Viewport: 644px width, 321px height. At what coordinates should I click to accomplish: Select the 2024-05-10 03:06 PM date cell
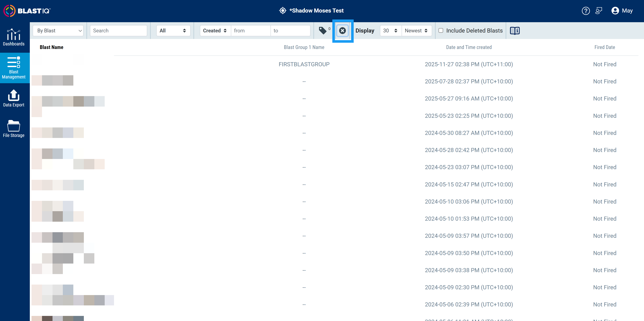(x=469, y=202)
